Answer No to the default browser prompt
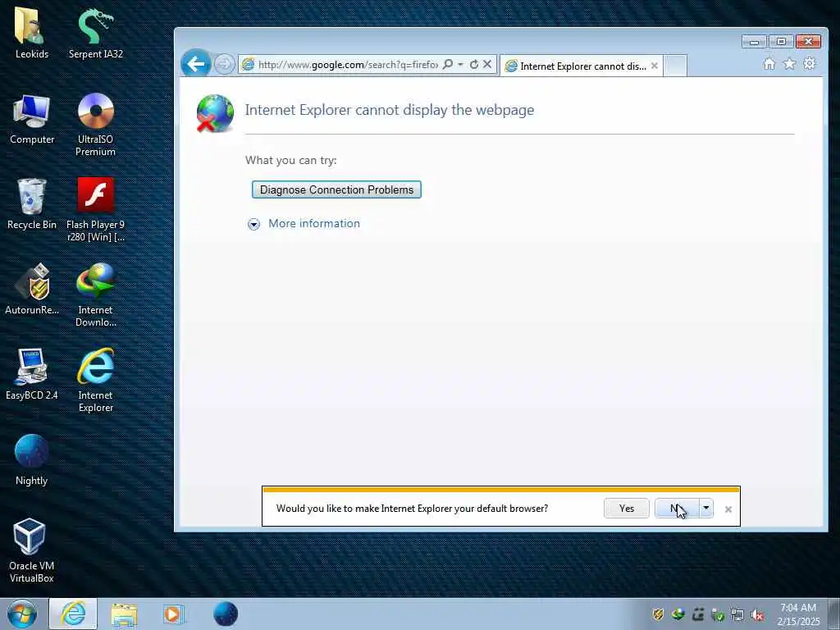840x630 pixels. 677,509
